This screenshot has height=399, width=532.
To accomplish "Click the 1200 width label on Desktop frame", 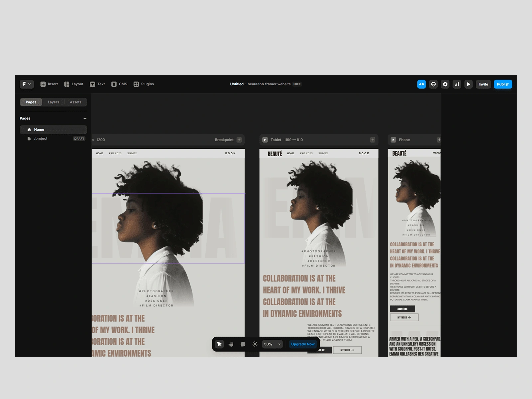I will 101,140.
